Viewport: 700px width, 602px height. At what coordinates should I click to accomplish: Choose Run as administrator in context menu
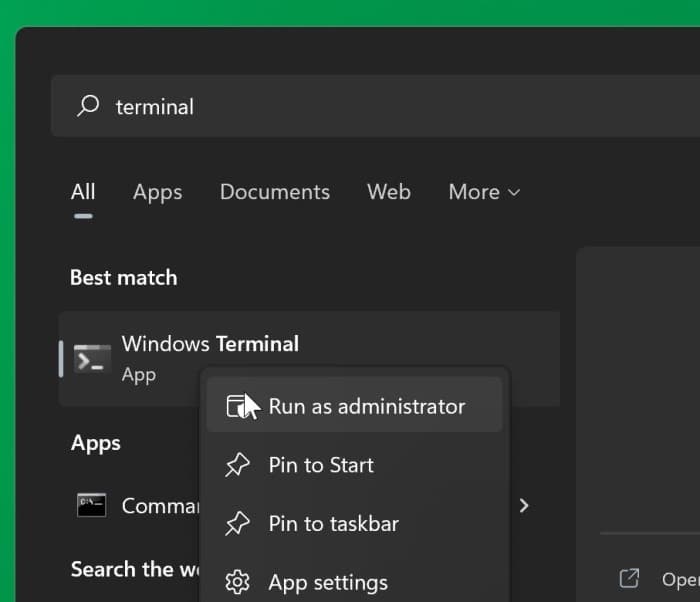pos(354,406)
